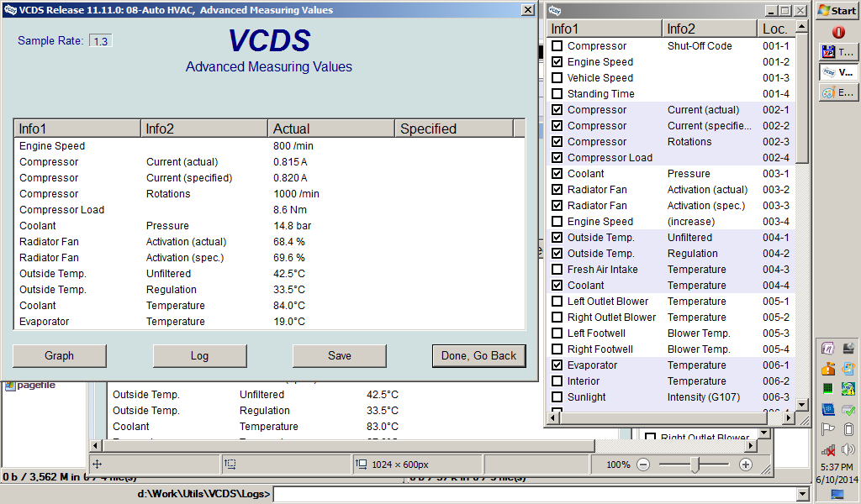Screen dimensions: 861x504
Task: Uncheck Engine Speed 001-2 checkbox
Action: [x=557, y=62]
